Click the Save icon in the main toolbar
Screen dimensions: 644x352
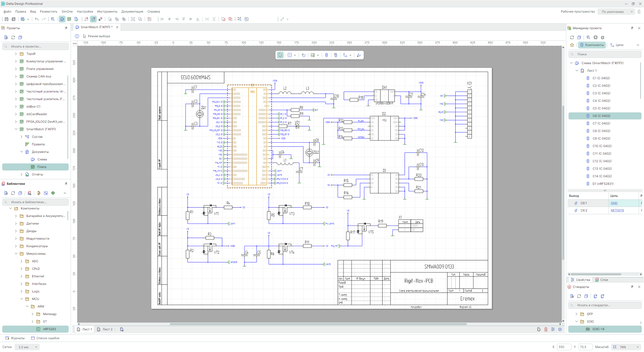7,19
